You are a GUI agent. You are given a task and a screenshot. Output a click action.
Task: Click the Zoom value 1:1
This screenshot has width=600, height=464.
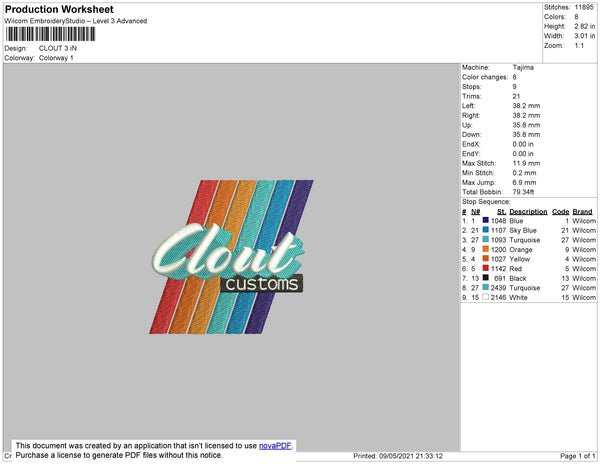579,46
